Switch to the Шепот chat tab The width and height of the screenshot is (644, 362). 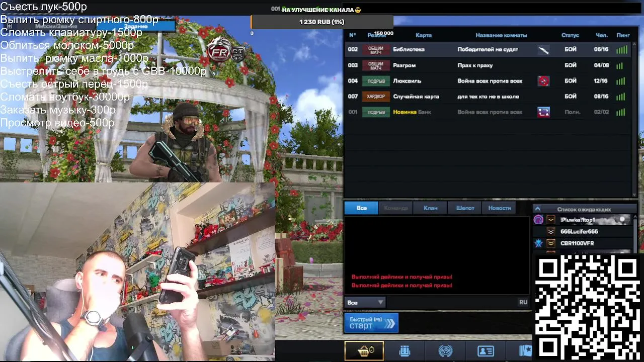pyautogui.click(x=465, y=208)
